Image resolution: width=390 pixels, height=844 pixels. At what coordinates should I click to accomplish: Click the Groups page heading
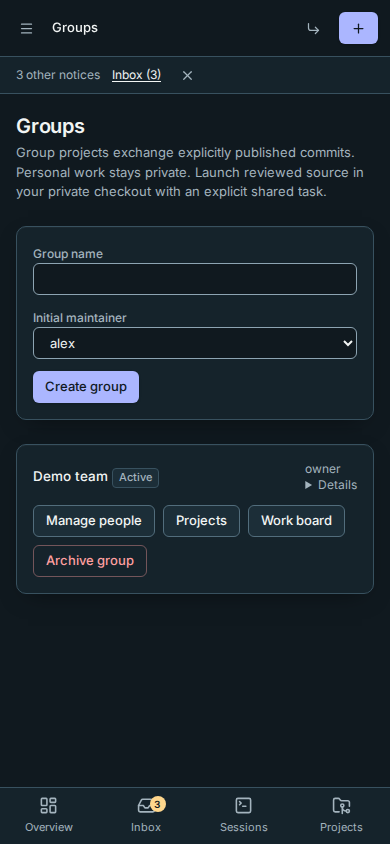pos(51,126)
